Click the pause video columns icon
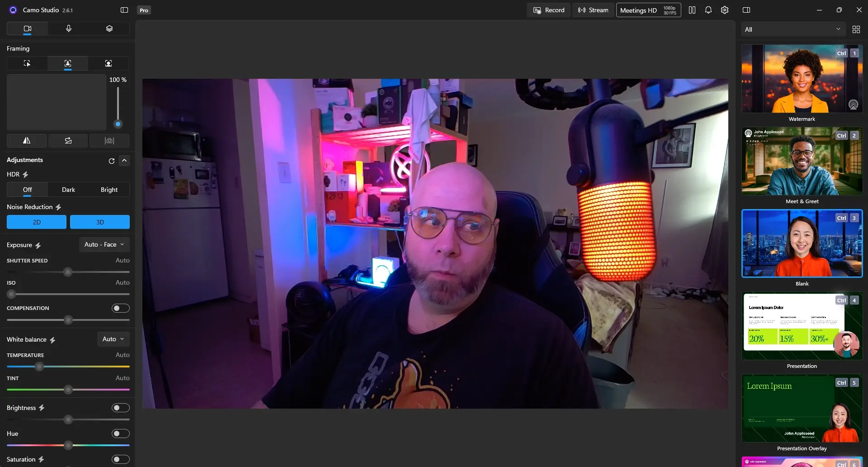This screenshot has height=467, width=868. pyautogui.click(x=692, y=10)
